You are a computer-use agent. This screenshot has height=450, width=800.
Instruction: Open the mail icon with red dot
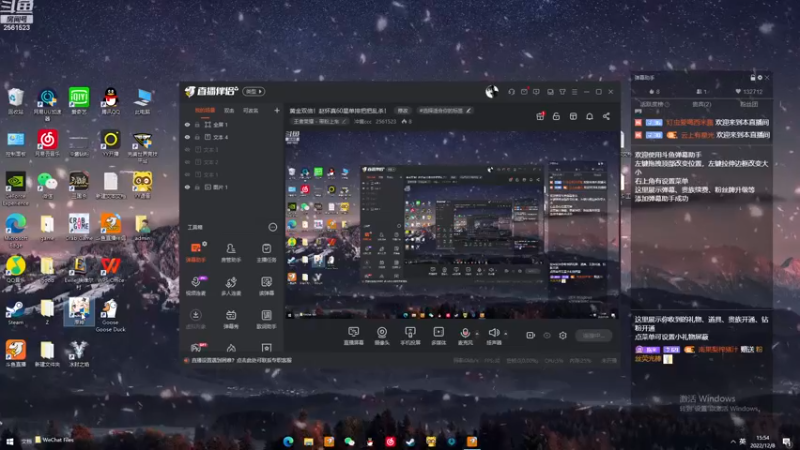(x=524, y=92)
